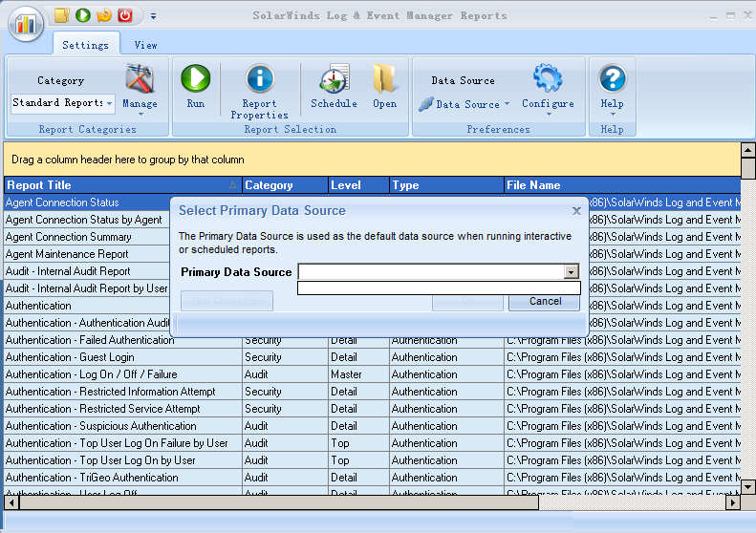Open the quick access toolbar customize arrow
The image size is (756, 533).
(x=153, y=16)
